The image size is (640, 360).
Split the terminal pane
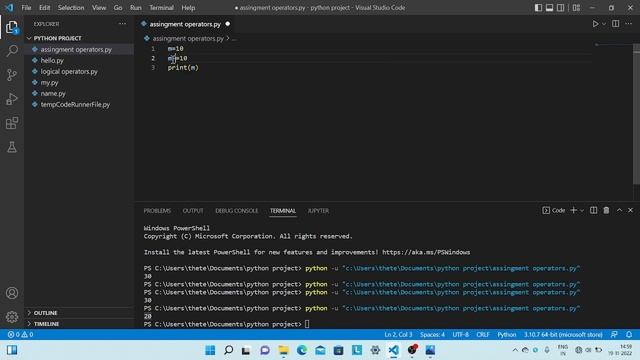click(593, 210)
